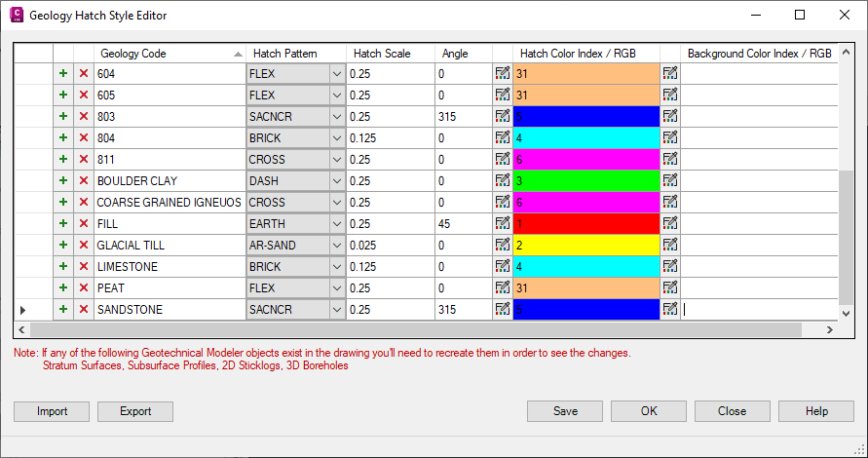Click the add icon on the 811 row

pyautogui.click(x=63, y=160)
